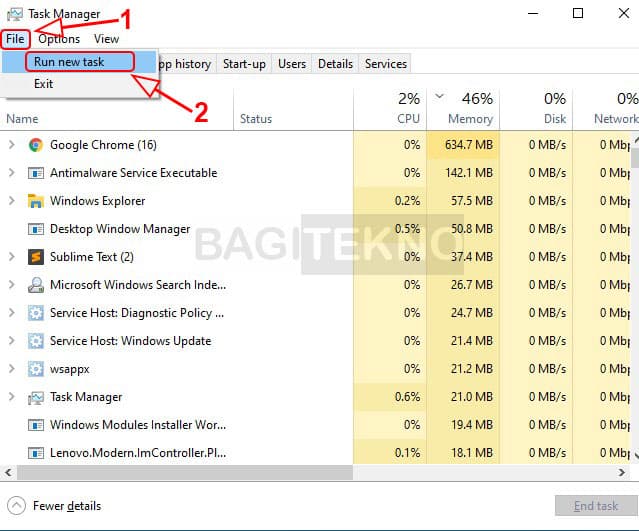This screenshot has height=531, width=639.
Task: Click the Windows Explorer folder icon
Action: [36, 201]
